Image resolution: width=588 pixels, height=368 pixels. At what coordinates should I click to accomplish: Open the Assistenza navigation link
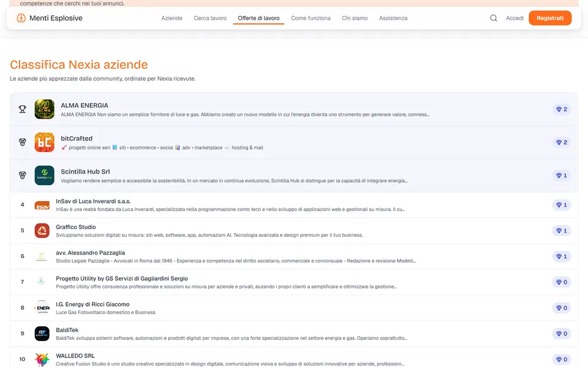click(393, 18)
